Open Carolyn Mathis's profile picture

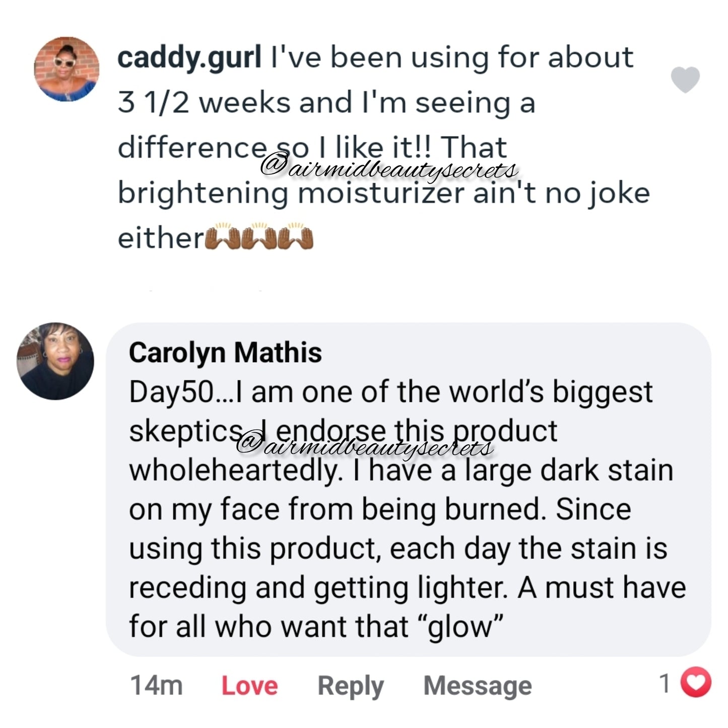point(55,361)
